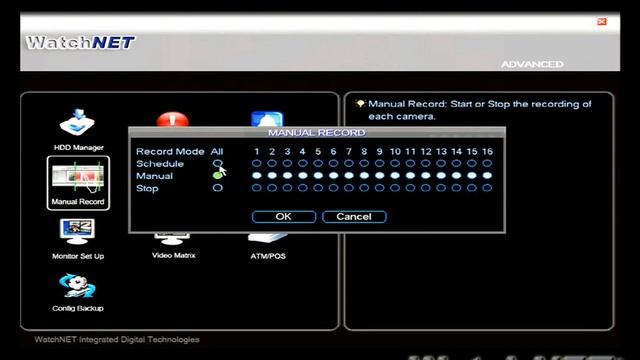Select Schedule for channel 7
The width and height of the screenshot is (640, 360).
coord(349,163)
